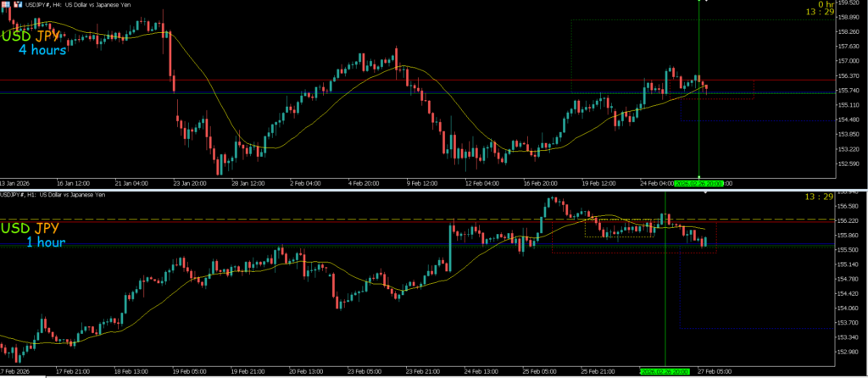This screenshot has width=868, height=378.
Task: Click the "4 hours" timeframe label
Action: (x=42, y=50)
